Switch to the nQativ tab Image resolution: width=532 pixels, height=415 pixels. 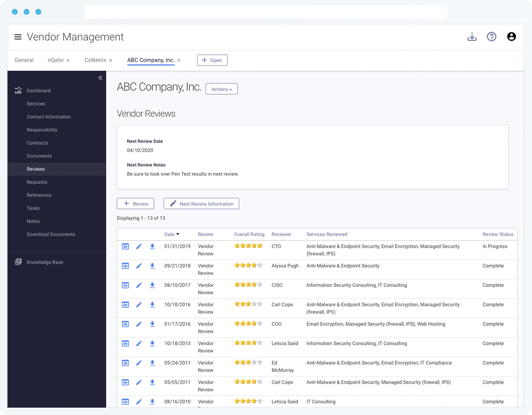(55, 60)
